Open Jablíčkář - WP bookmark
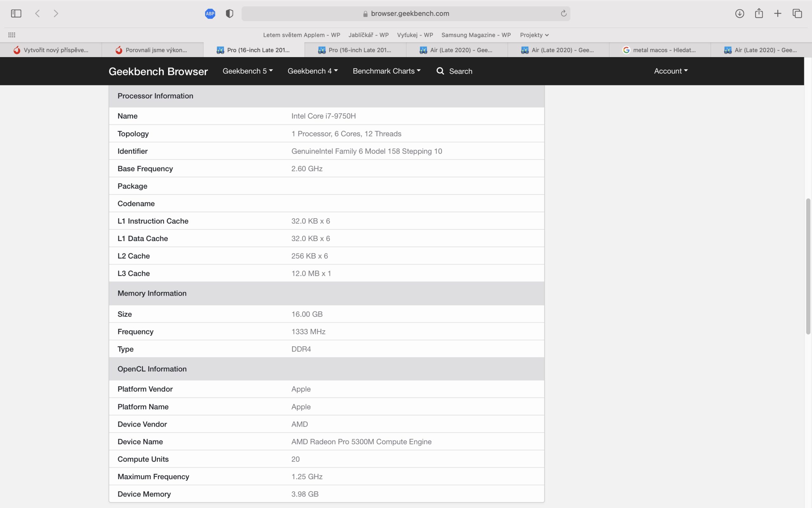 point(369,35)
